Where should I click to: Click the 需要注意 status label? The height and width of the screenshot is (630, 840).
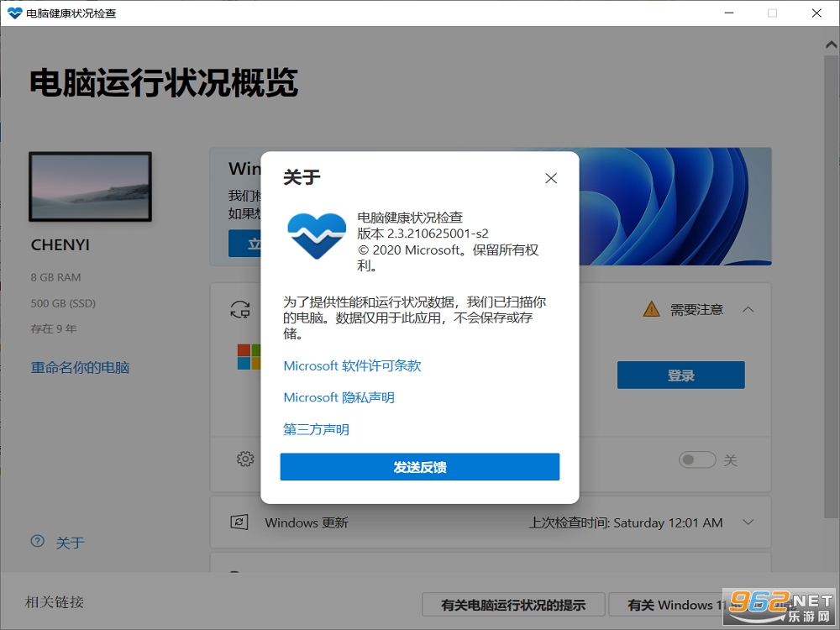tap(696, 310)
